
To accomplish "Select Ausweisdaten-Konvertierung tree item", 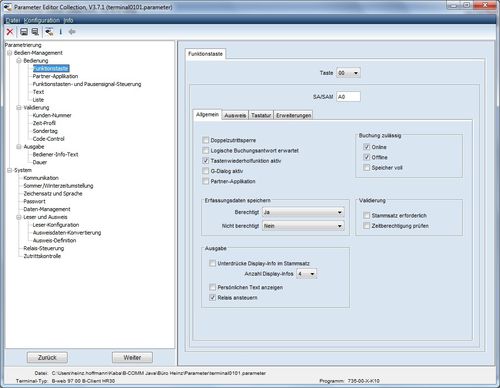I will tap(67, 233).
